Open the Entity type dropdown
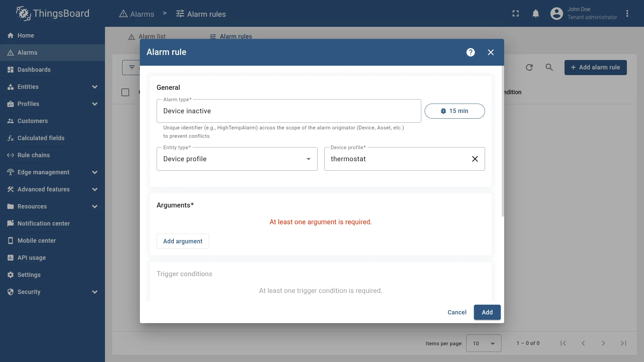Viewport: 644px width, 362px height. click(237, 159)
